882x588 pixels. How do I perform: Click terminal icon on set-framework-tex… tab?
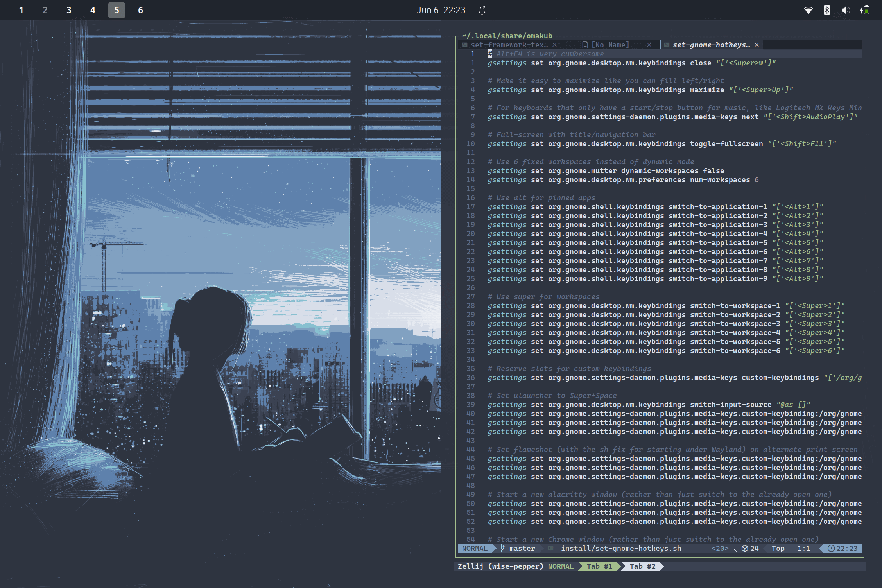(464, 45)
